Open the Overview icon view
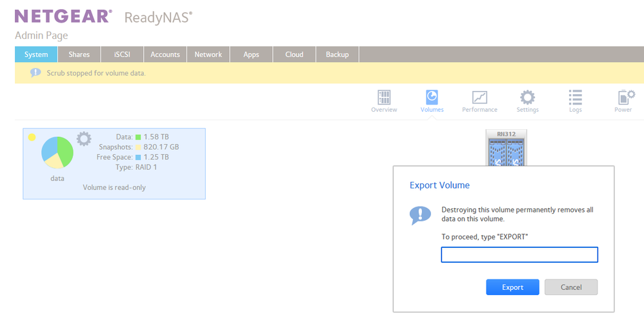The width and height of the screenshot is (644, 326). [384, 98]
